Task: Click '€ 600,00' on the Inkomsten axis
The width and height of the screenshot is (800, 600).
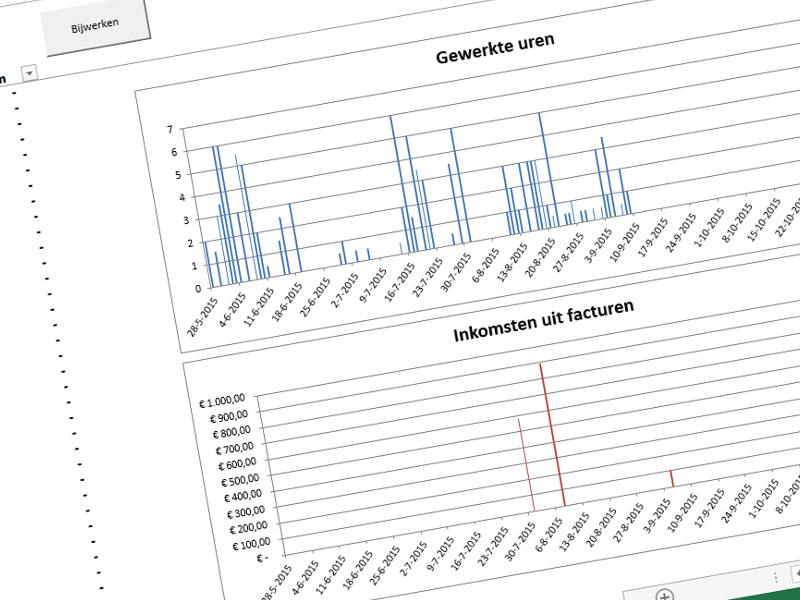Action: pyautogui.click(x=237, y=464)
